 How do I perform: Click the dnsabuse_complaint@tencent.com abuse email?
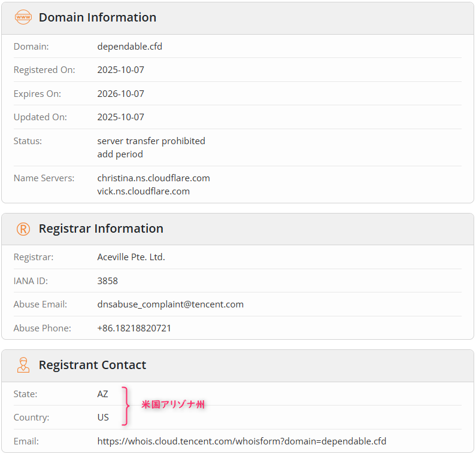pyautogui.click(x=170, y=304)
